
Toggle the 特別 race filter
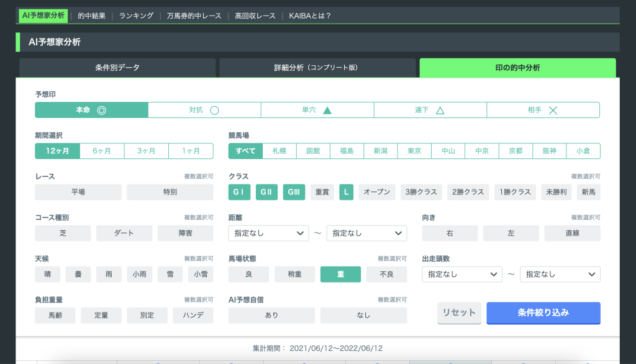pos(170,192)
